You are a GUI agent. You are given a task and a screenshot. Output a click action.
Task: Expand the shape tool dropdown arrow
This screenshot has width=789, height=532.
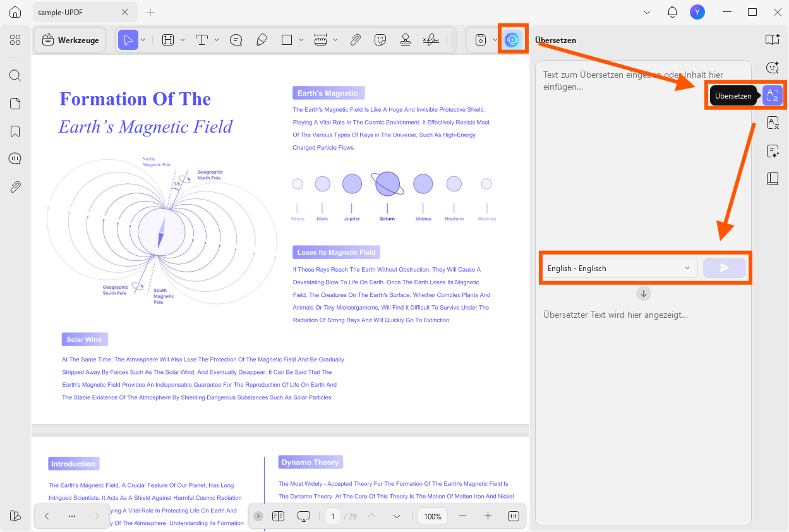pyautogui.click(x=301, y=40)
